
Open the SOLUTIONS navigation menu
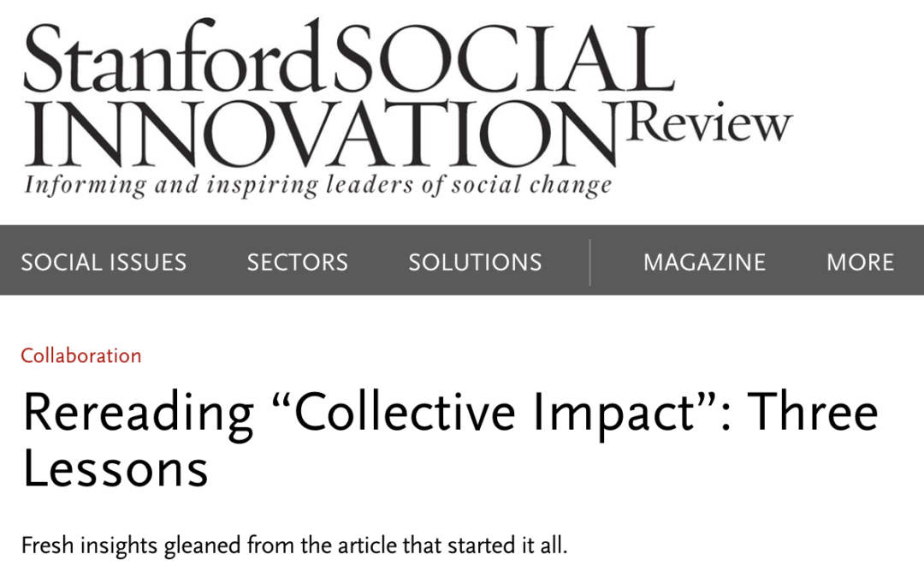click(x=474, y=261)
